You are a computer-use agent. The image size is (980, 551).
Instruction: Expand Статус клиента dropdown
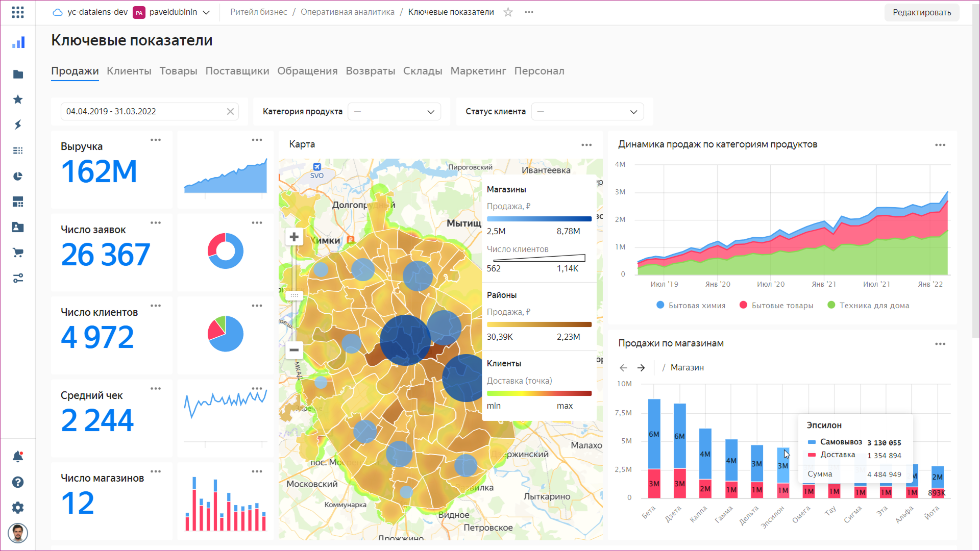tap(587, 112)
